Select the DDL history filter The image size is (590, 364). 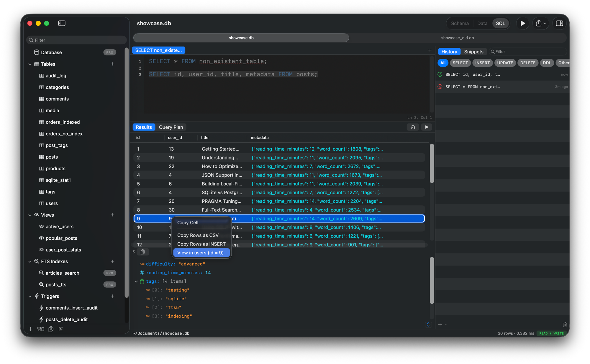(547, 63)
